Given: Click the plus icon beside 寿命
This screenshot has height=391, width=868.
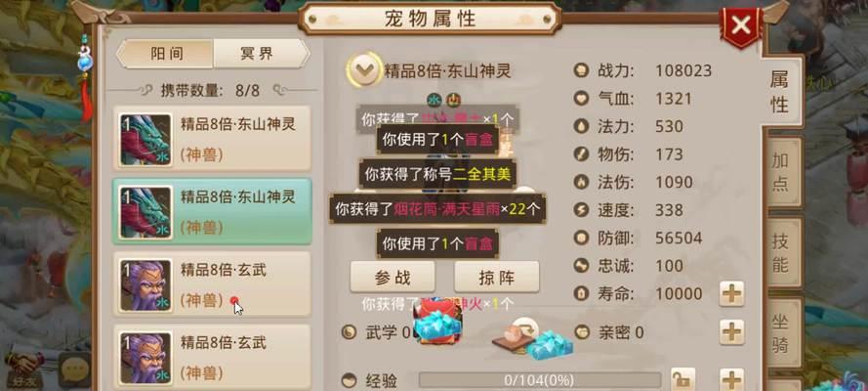Looking at the screenshot, I should coord(731,293).
